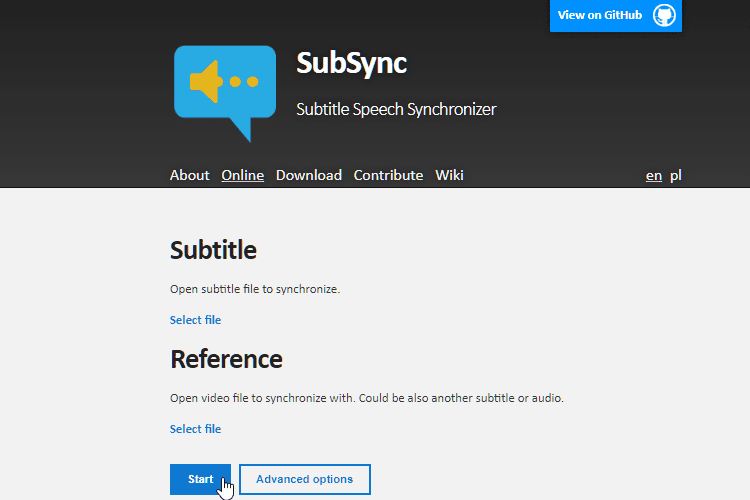Click the SubSync title text
The height and width of the screenshot is (500, 750).
tap(352, 64)
